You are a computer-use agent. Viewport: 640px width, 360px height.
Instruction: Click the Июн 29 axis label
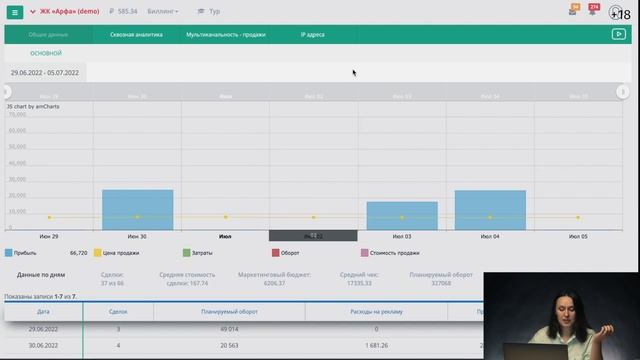point(49,236)
